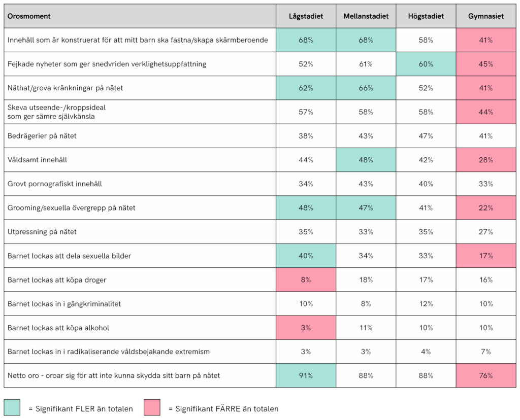Screen dimensions: 520x420
Task: Select the 60% Högstadiet cell for fejkade nyheter
Action: point(426,64)
